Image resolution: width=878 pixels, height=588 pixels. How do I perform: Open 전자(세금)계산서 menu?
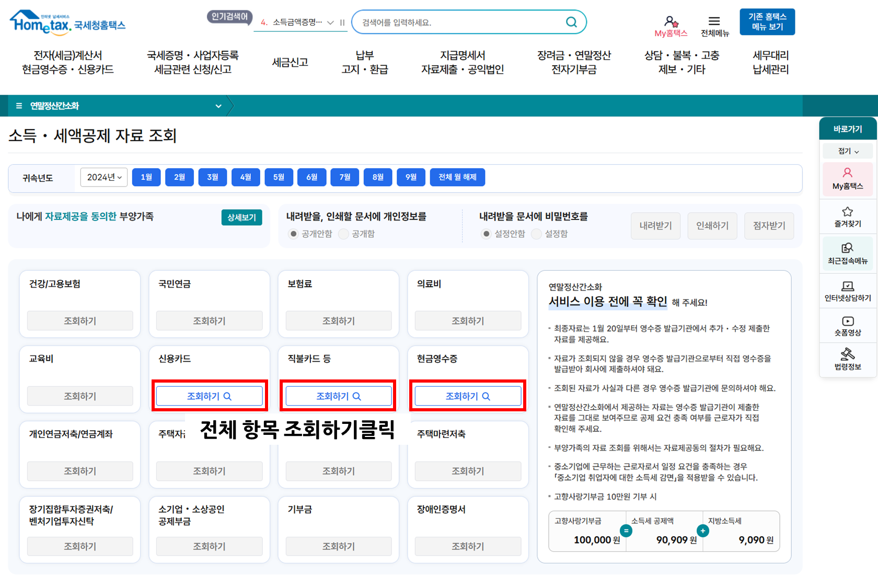pos(68,62)
